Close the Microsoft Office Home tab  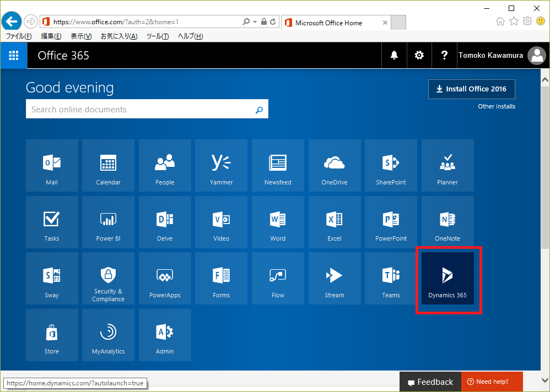pyautogui.click(x=385, y=23)
